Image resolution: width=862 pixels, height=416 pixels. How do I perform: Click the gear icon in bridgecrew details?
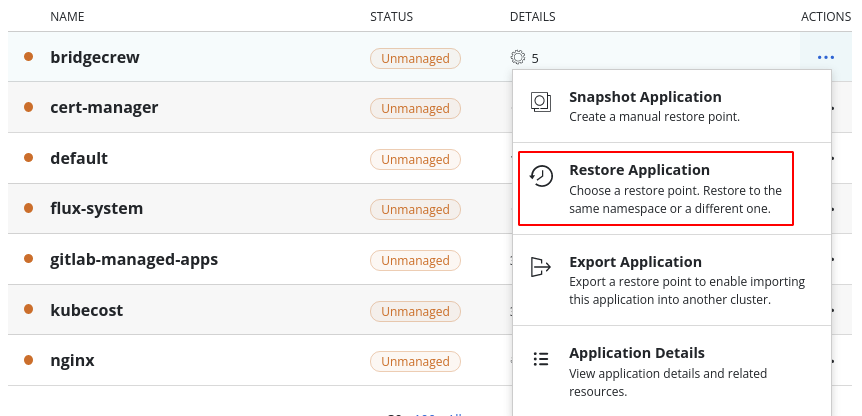tap(518, 57)
